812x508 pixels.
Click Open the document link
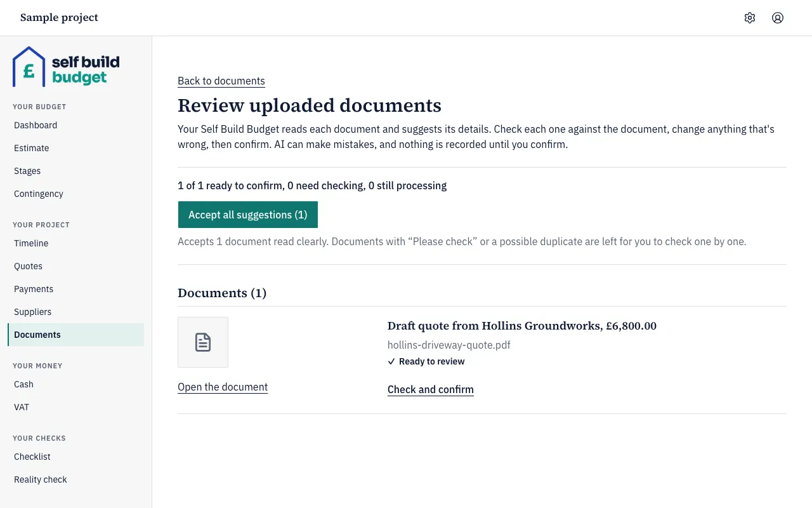223,387
